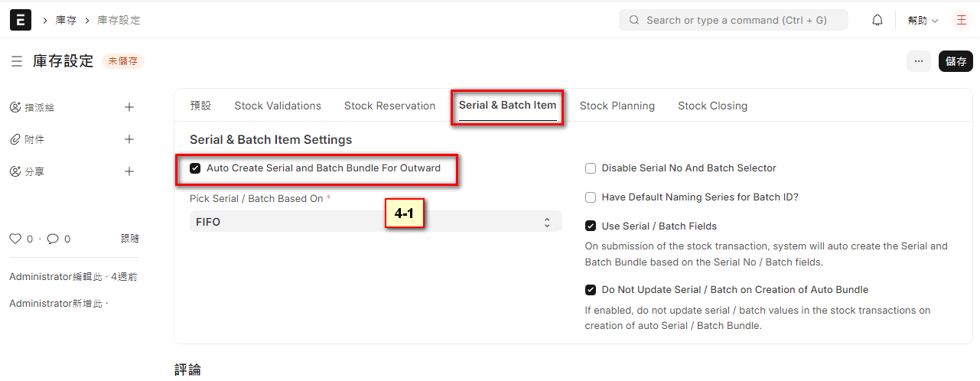Focus the search command bar

(734, 20)
